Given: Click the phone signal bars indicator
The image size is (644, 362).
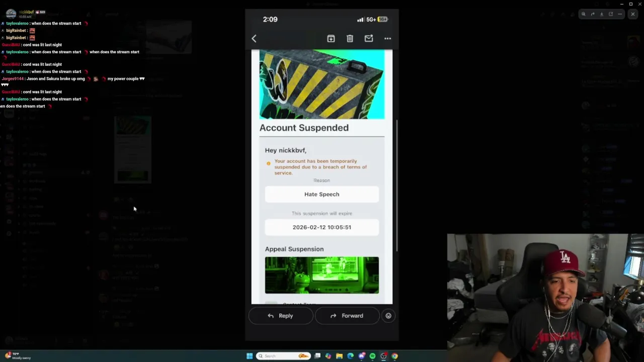Looking at the screenshot, I should coord(360,20).
